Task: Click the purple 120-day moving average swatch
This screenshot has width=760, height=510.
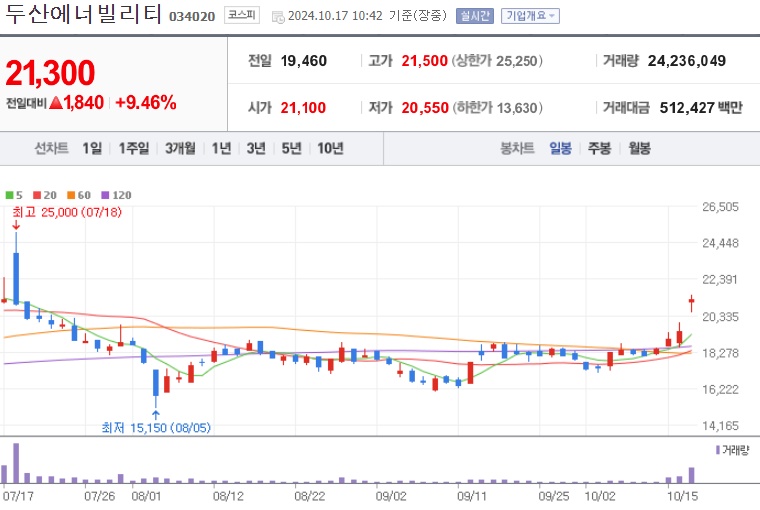Action: (105, 195)
